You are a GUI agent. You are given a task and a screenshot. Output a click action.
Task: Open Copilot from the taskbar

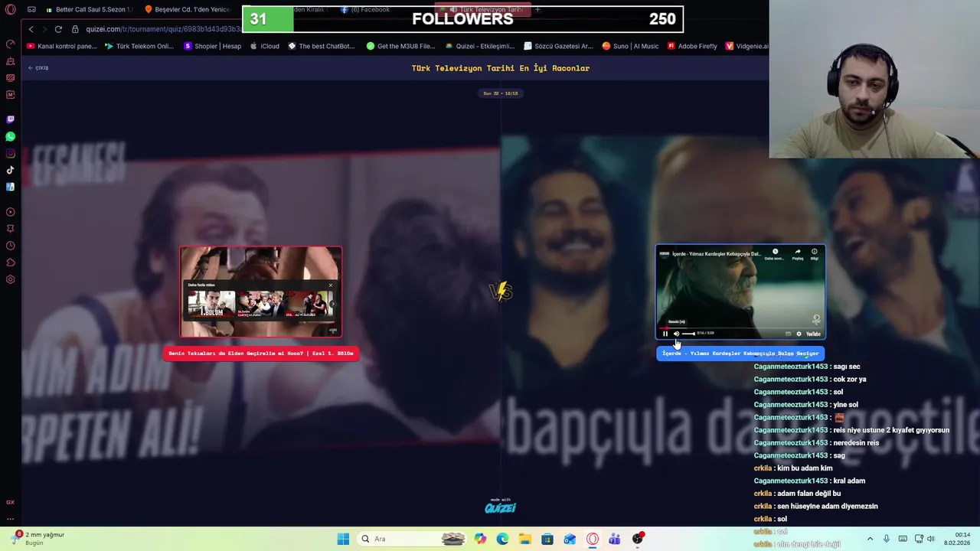point(480,539)
